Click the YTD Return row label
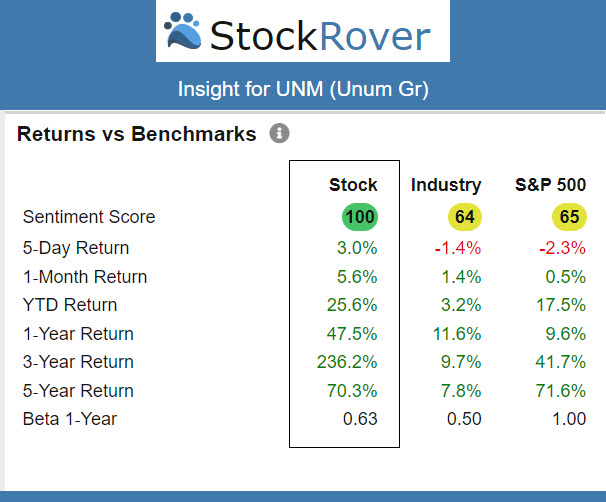 tap(70, 305)
